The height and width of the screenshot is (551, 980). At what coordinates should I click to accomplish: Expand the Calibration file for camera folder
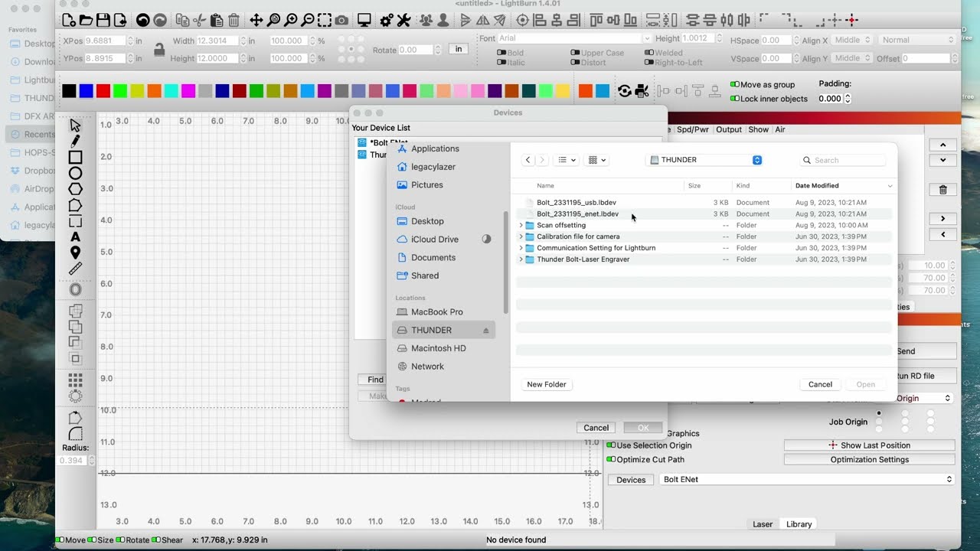(x=521, y=237)
